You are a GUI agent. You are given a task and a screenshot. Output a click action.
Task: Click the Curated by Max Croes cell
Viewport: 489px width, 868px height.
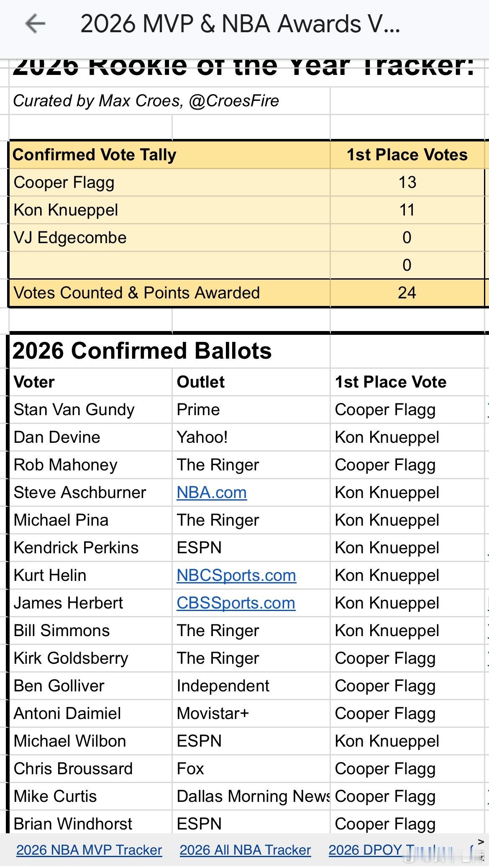146,101
